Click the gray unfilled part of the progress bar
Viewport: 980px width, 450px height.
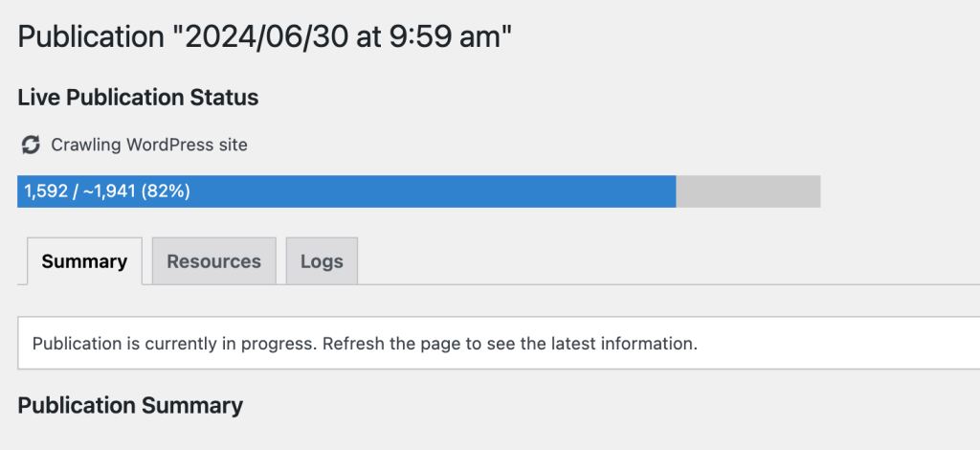(748, 191)
